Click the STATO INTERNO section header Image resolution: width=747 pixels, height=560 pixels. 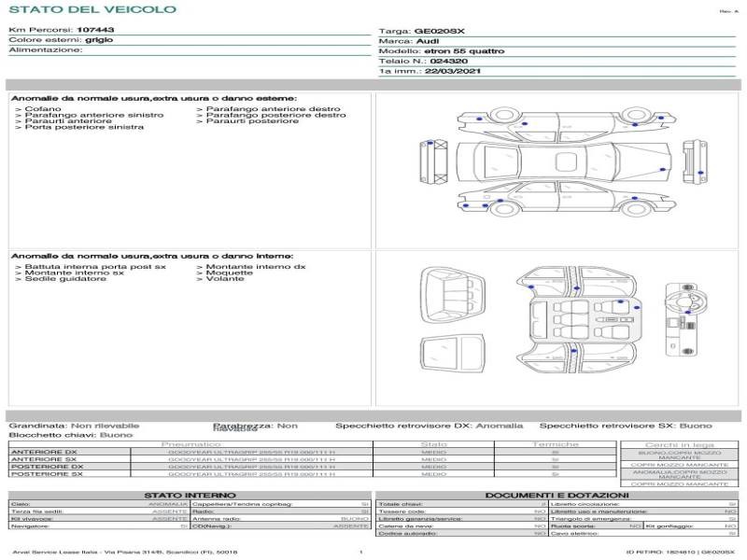point(190,496)
